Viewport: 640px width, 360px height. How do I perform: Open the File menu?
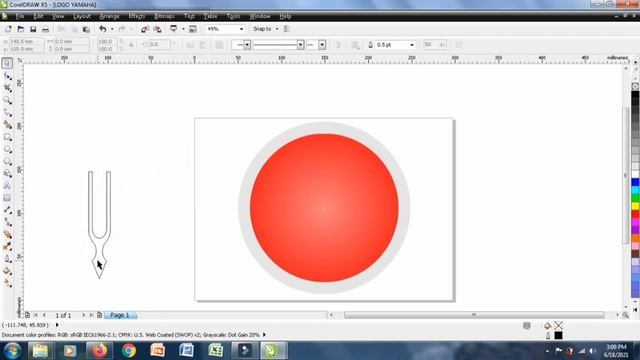(x=20, y=16)
